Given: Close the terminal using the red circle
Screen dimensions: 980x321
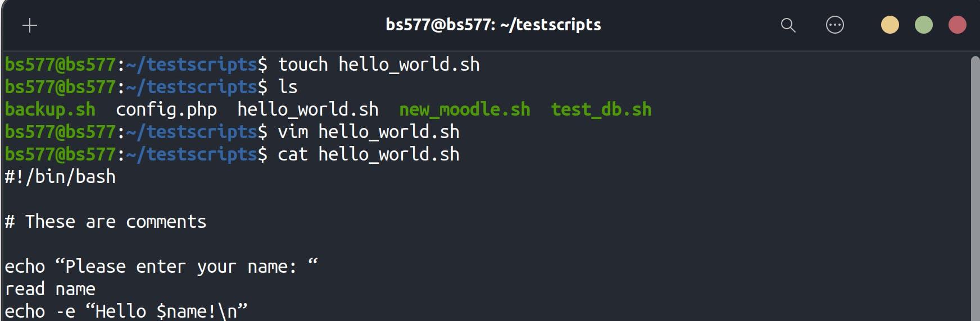Looking at the screenshot, I should coord(958,25).
